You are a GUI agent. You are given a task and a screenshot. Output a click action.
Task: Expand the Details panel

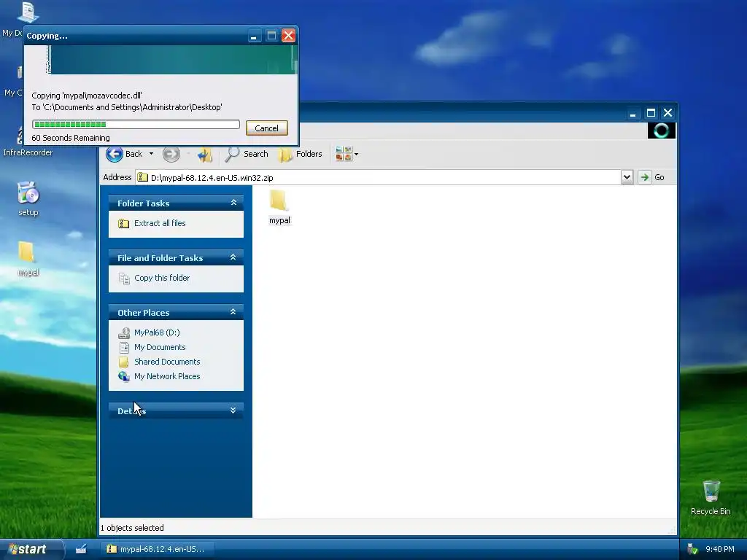click(233, 411)
